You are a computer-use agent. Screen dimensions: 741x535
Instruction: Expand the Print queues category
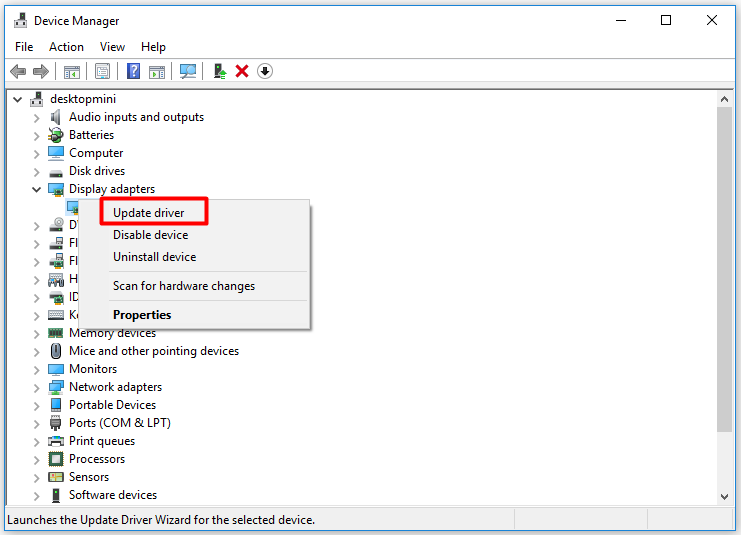click(36, 441)
